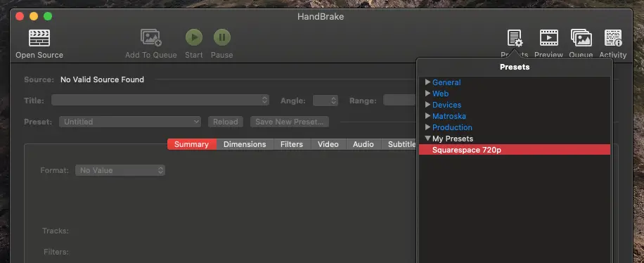Switch to the Video tab
The image size is (644, 263).
pyautogui.click(x=328, y=144)
